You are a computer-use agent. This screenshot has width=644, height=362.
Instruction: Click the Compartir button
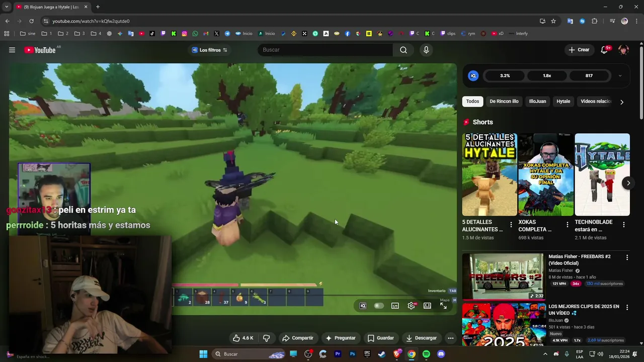[298, 338]
